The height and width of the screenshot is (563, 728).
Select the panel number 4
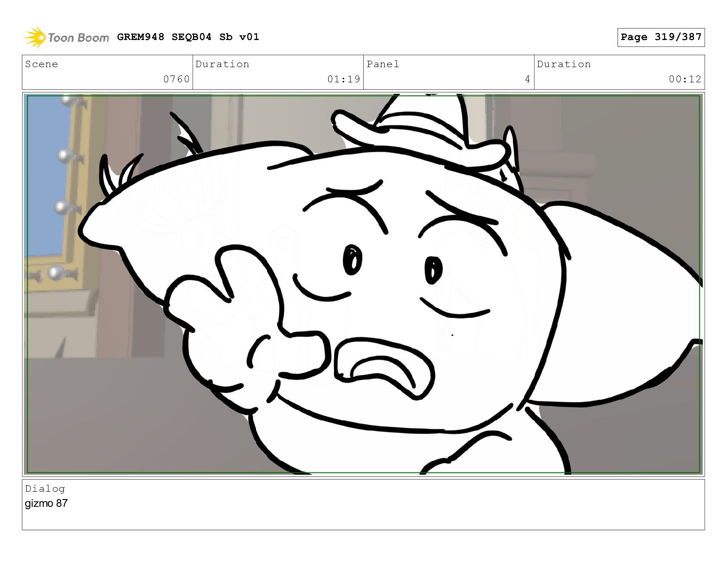pos(528,79)
